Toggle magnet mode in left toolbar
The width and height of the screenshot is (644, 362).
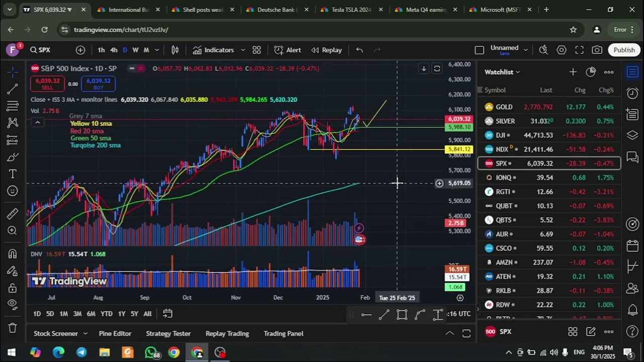(x=13, y=254)
